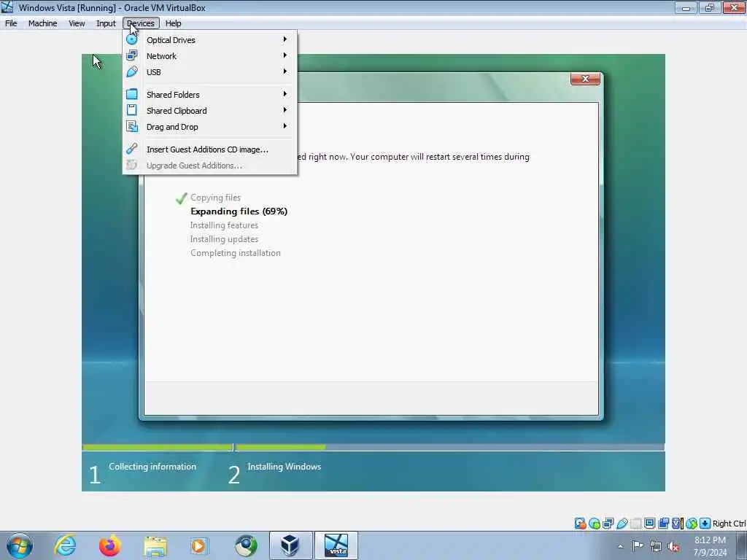Click 'Installing features' step text
Viewport: 747px width, 560px height.
[224, 225]
